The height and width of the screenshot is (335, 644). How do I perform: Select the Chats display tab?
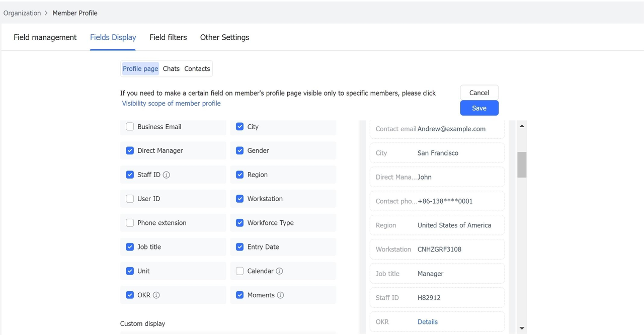(171, 69)
